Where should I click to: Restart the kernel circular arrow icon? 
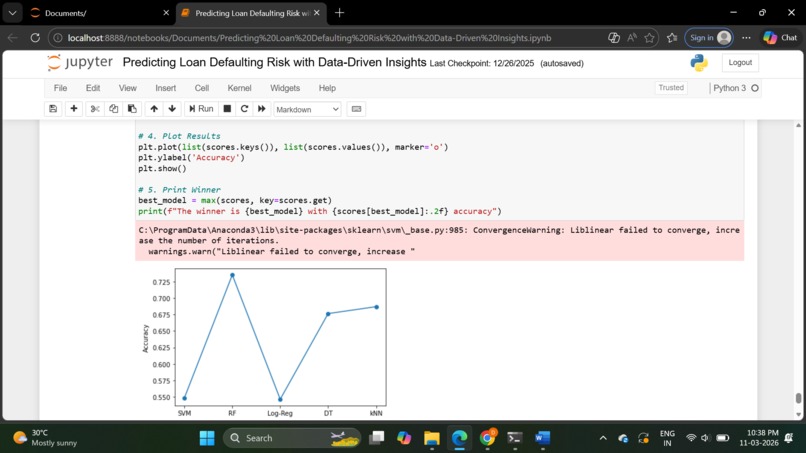244,109
